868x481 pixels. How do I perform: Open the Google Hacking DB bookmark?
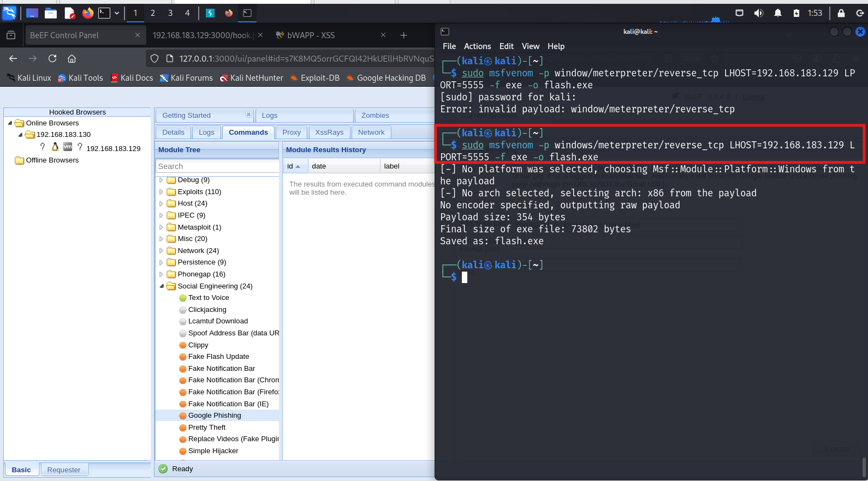click(x=386, y=78)
